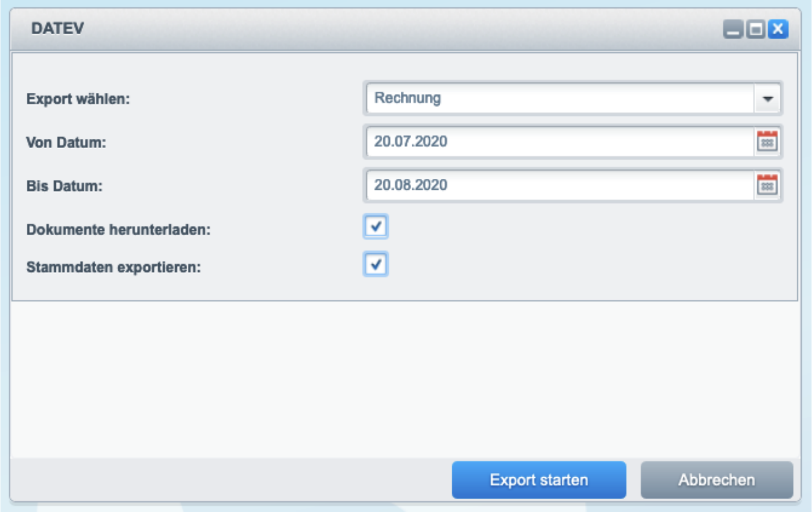Maximize the DATEV dialog window
Screen dimensions: 812x513
point(755,29)
